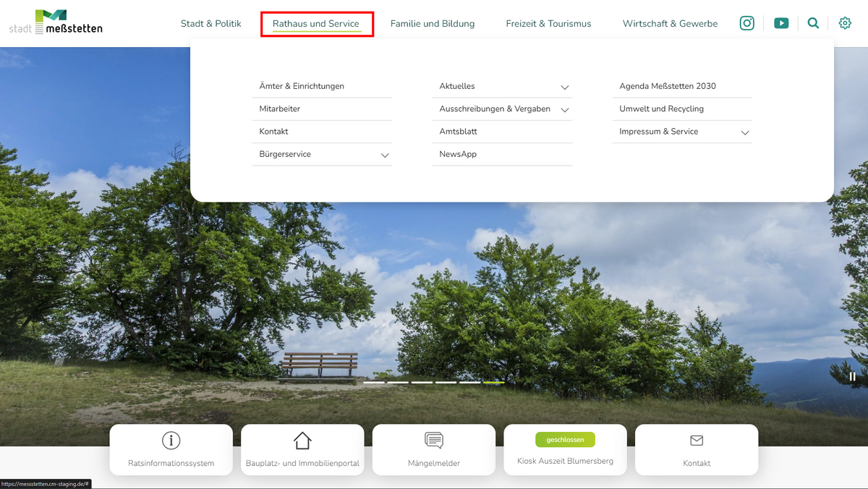Open the Stadt & Politik menu
868x489 pixels.
(210, 24)
